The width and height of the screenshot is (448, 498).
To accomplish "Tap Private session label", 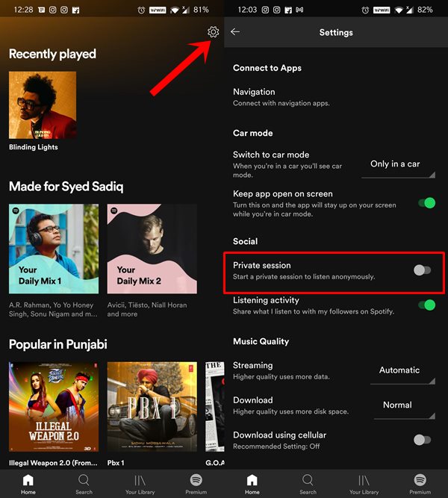I will (262, 265).
